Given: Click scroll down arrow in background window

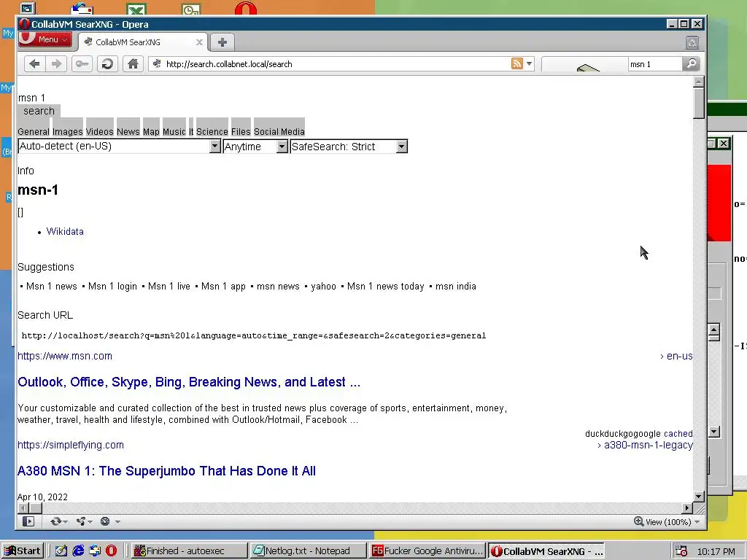Looking at the screenshot, I should pyautogui.click(x=713, y=432).
